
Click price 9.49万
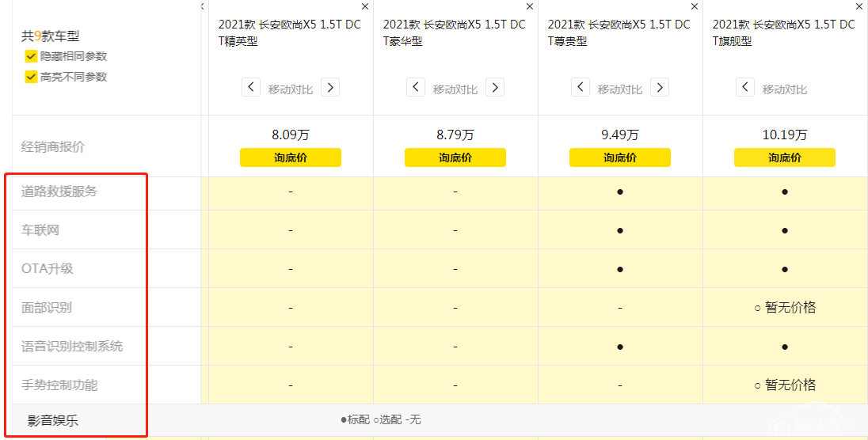click(x=620, y=135)
